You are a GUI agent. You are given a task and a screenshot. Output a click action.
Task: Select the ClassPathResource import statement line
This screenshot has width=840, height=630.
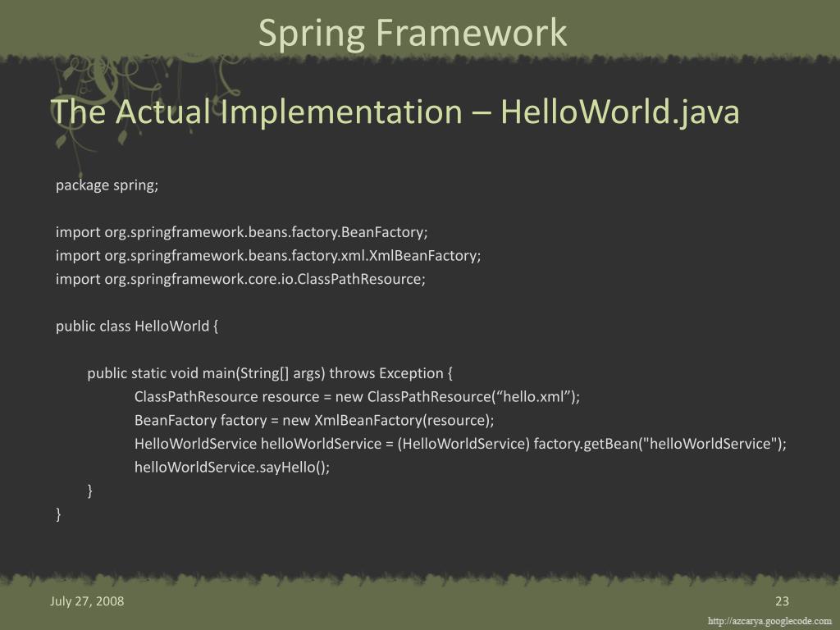point(240,279)
